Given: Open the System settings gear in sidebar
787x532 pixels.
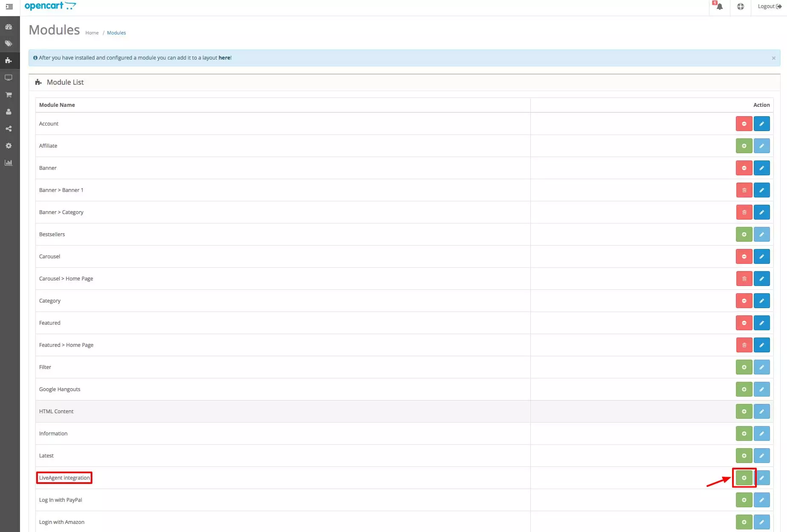Looking at the screenshot, I should pyautogui.click(x=9, y=146).
